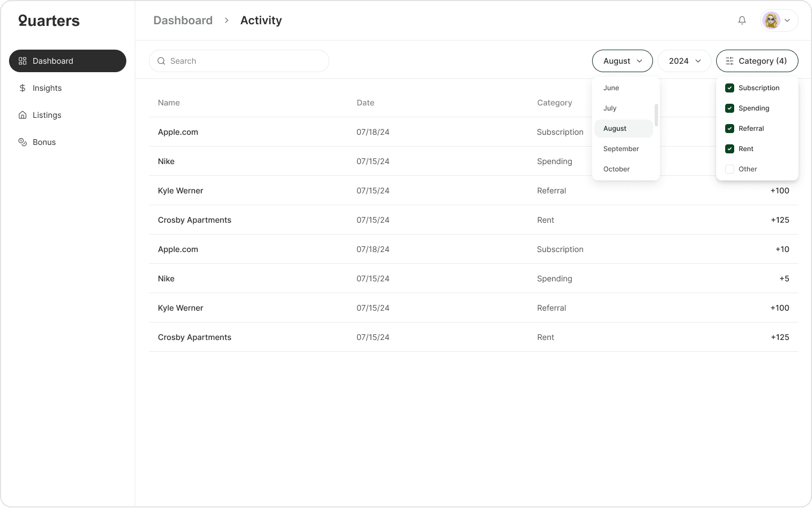The width and height of the screenshot is (812, 508).
Task: Click the Quarters logo
Action: (48, 20)
